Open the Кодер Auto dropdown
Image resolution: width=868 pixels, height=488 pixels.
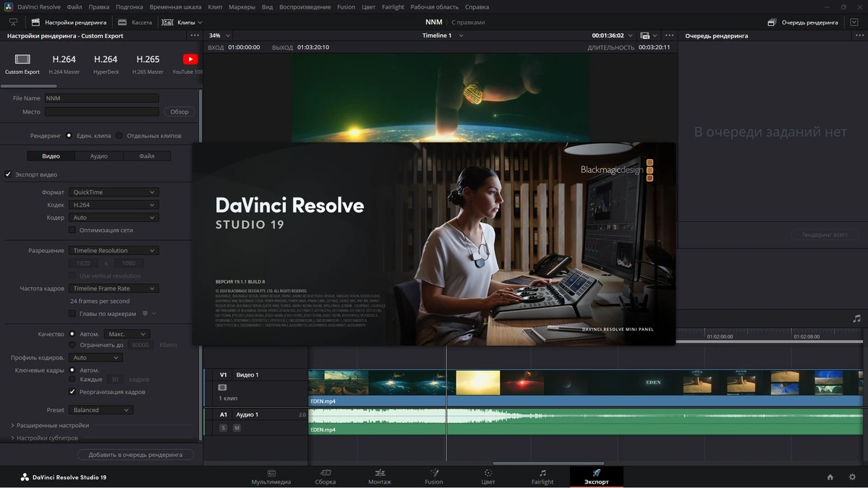[114, 217]
